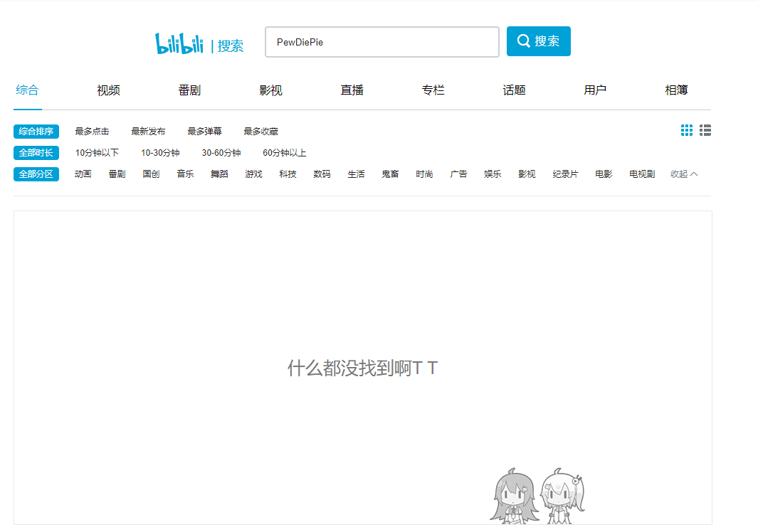This screenshot has width=758, height=532.
Task: Select 全部分区 category filter
Action: 36,174
